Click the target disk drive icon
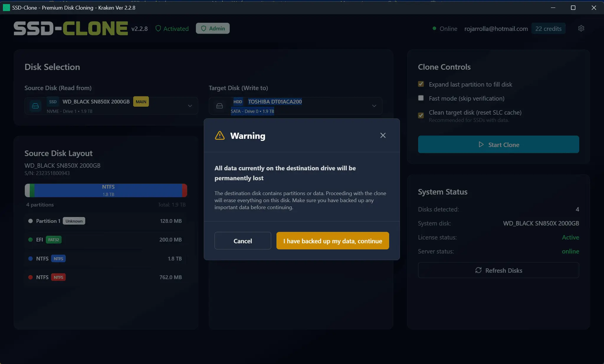The image size is (604, 364). pyautogui.click(x=219, y=106)
